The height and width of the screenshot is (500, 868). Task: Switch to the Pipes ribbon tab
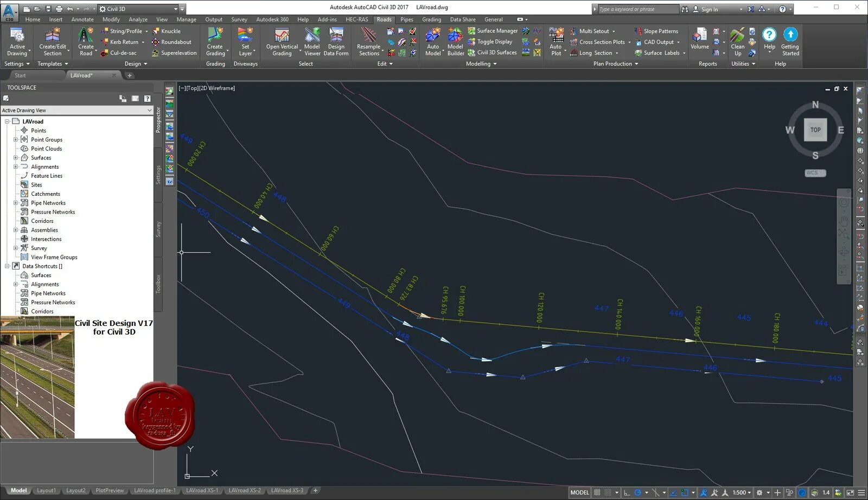pos(407,20)
